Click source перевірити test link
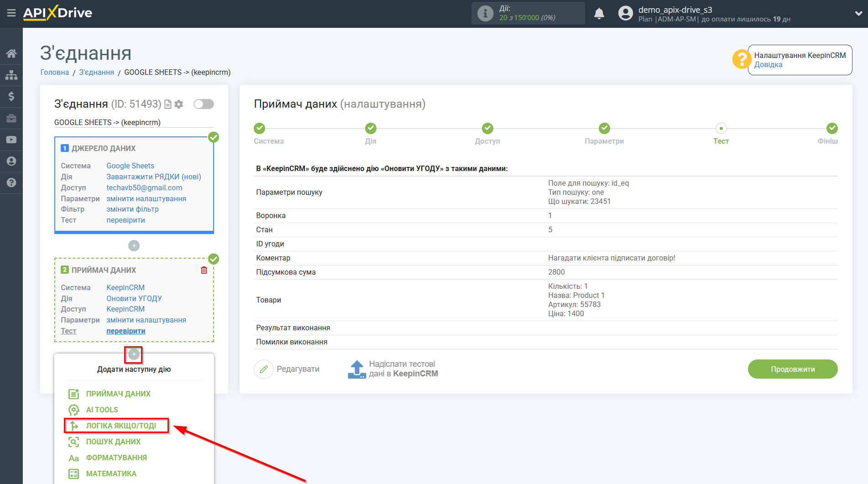 click(x=125, y=220)
